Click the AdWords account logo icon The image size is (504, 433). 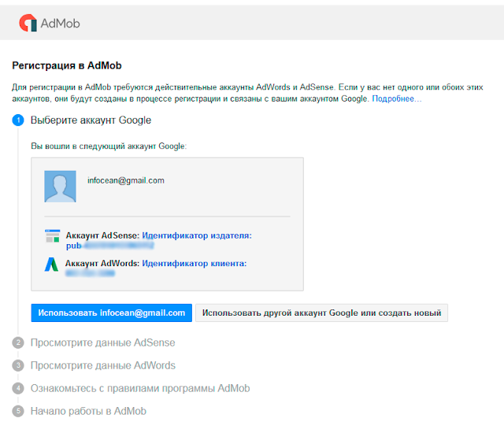point(51,264)
